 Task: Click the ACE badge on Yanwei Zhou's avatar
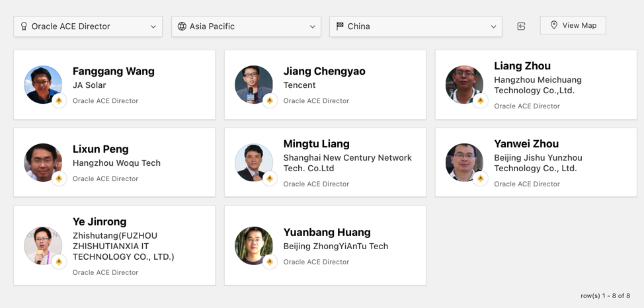point(481,179)
